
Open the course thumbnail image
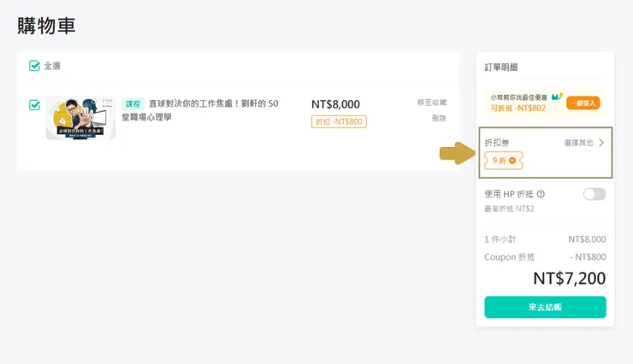[x=80, y=118]
